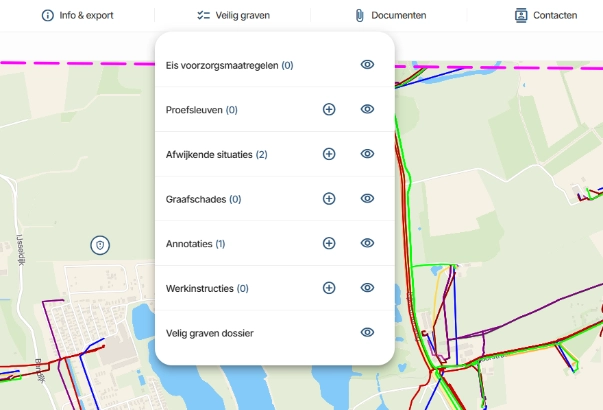
Task: Toggle Werkinstructies visibility eye
Action: (x=367, y=288)
